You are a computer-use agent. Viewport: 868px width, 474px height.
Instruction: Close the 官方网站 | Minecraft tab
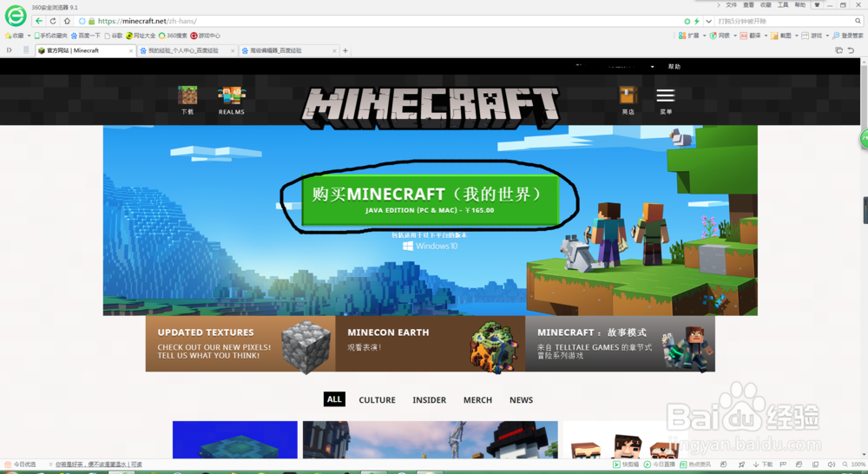pos(131,50)
